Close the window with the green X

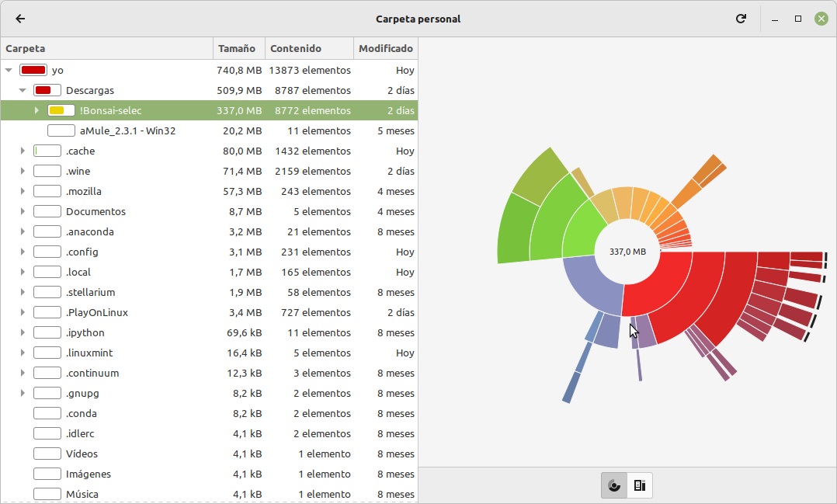[x=821, y=19]
